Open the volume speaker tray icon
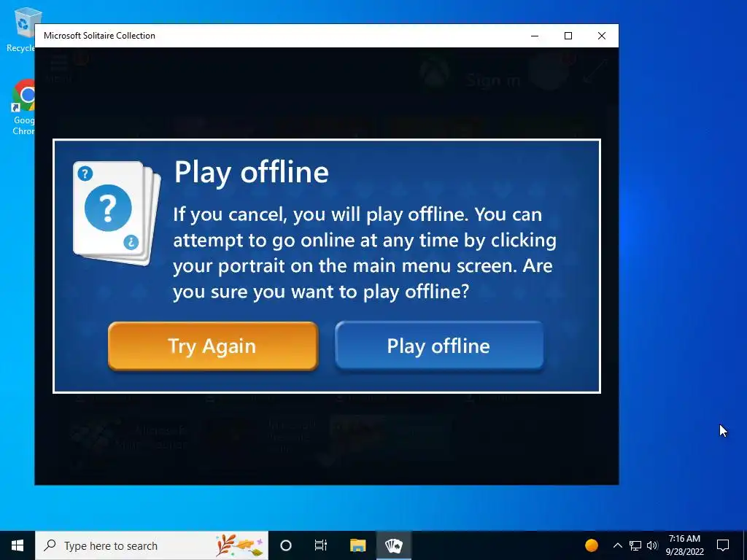Viewport: 747px width, 560px height. click(x=652, y=545)
